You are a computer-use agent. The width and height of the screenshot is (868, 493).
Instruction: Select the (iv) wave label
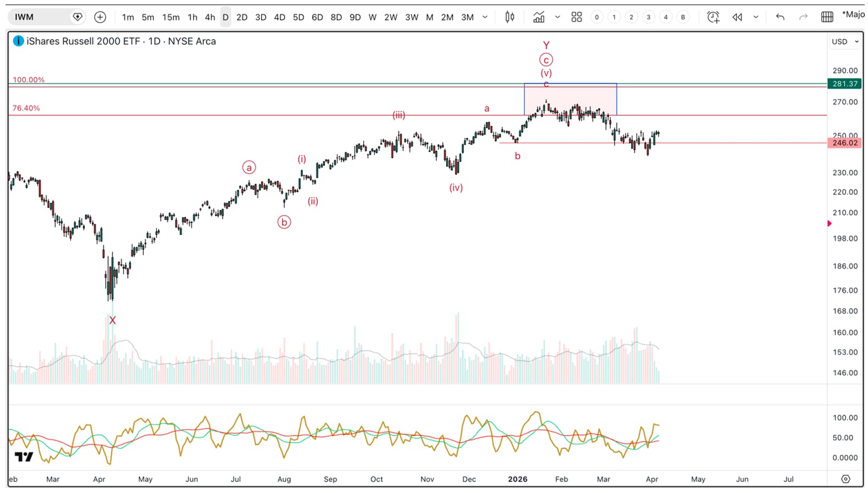click(x=456, y=188)
